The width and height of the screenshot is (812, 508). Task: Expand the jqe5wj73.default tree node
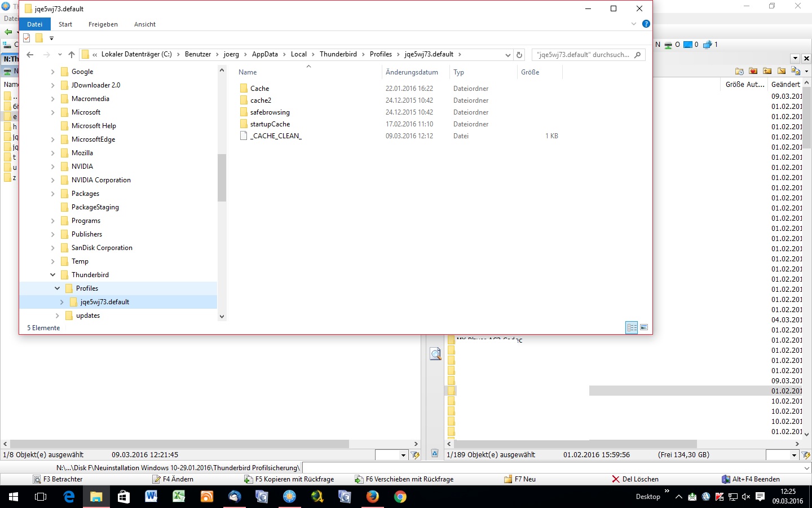(x=61, y=302)
